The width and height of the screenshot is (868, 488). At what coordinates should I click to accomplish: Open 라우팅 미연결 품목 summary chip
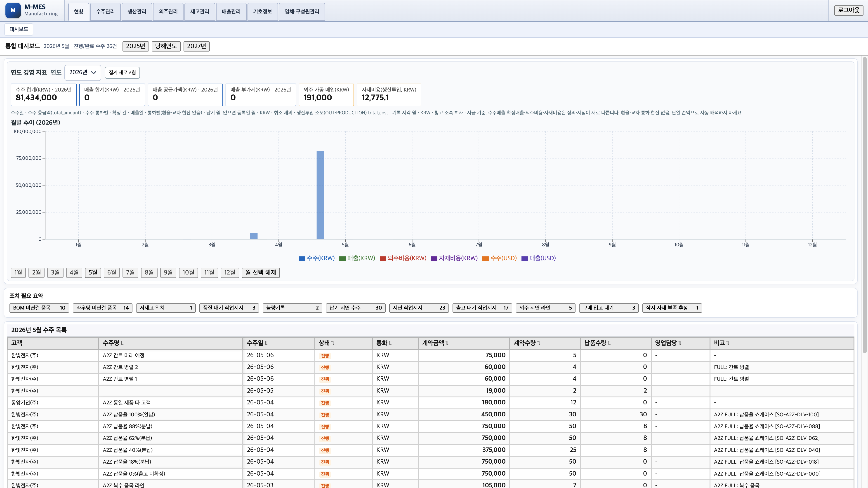102,308
